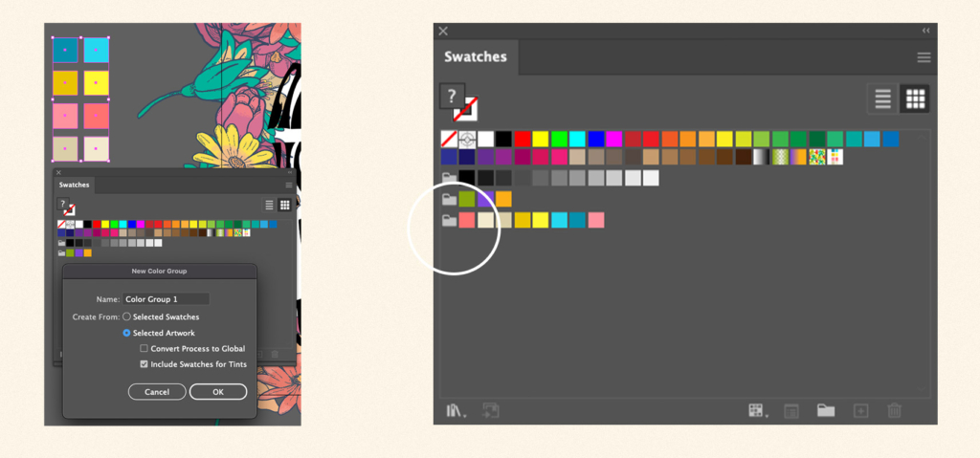The image size is (980, 458).
Task: Open the large Swatches panel hamburger menu
Action: pos(924,57)
